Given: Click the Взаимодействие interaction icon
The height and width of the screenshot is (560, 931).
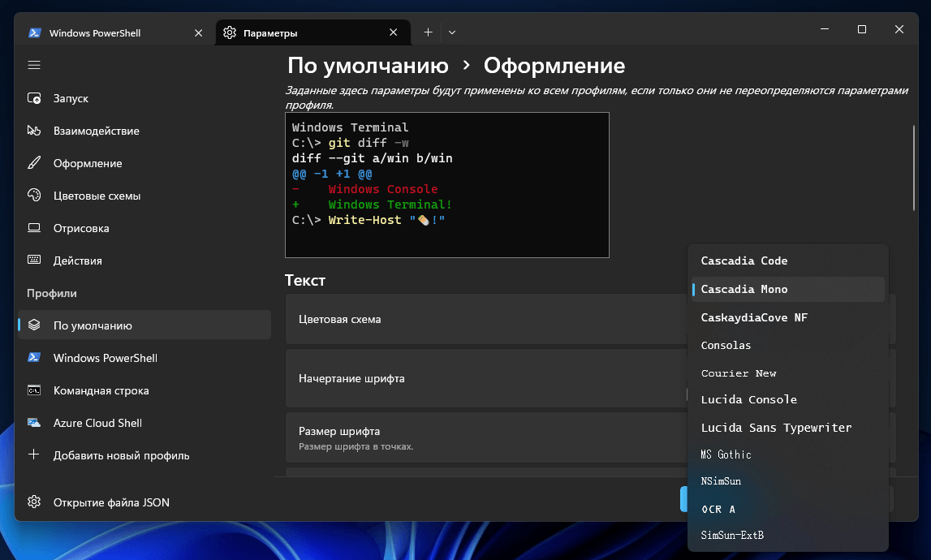Looking at the screenshot, I should [34, 131].
